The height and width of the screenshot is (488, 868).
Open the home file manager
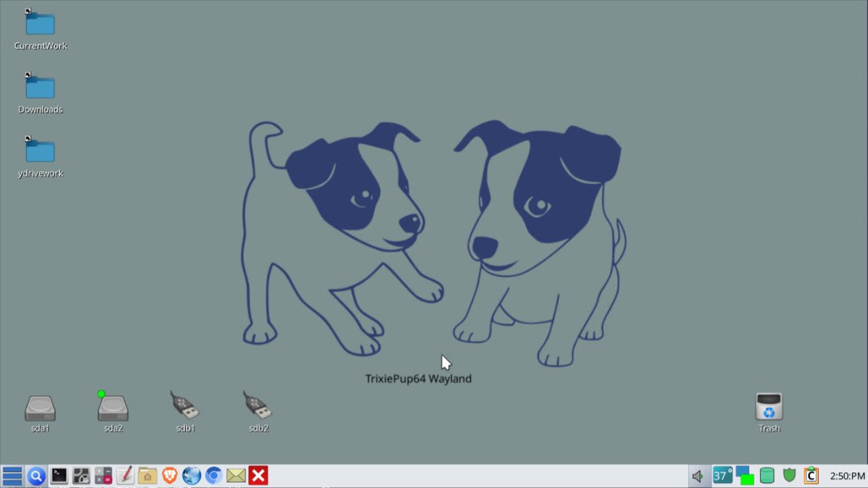tap(146, 476)
